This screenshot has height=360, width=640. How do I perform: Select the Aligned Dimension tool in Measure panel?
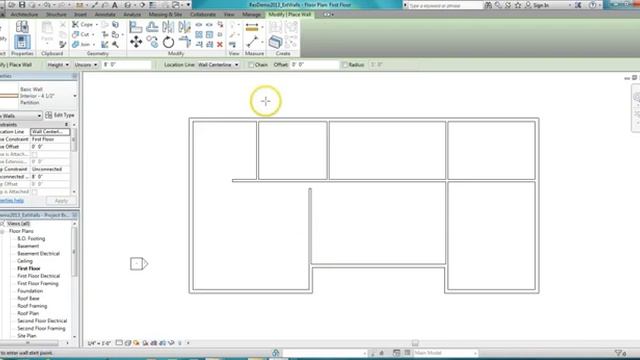pyautogui.click(x=252, y=27)
